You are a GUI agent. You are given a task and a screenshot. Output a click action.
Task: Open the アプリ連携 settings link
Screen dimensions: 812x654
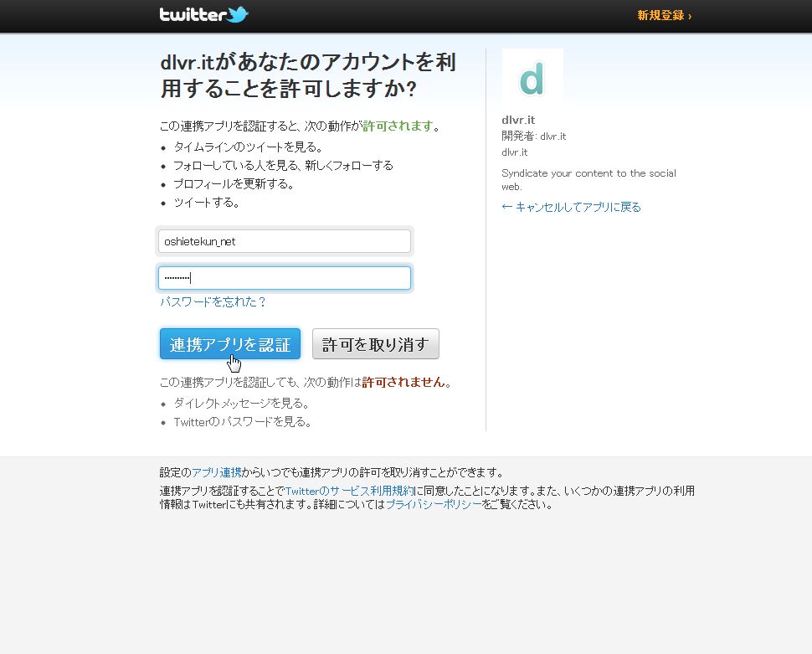(x=217, y=472)
